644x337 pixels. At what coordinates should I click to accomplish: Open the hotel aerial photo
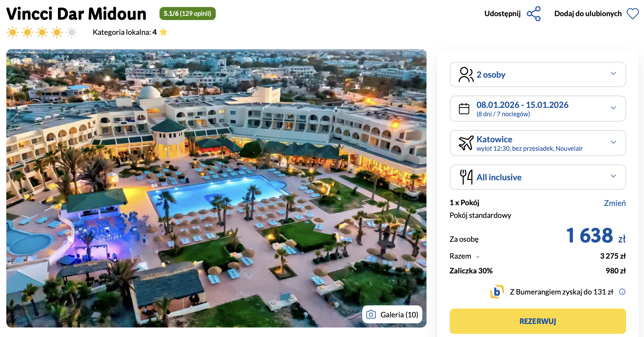point(216,188)
